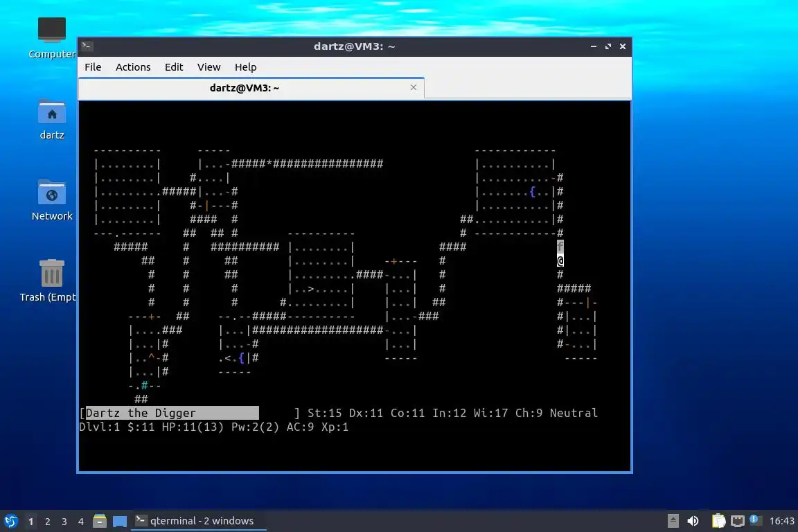Click the HP:11(13) status text
The height and width of the screenshot is (532, 798).
(x=193, y=427)
